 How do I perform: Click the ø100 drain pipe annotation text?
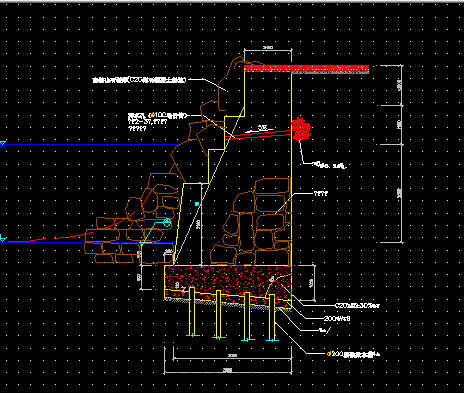[x=158, y=116]
